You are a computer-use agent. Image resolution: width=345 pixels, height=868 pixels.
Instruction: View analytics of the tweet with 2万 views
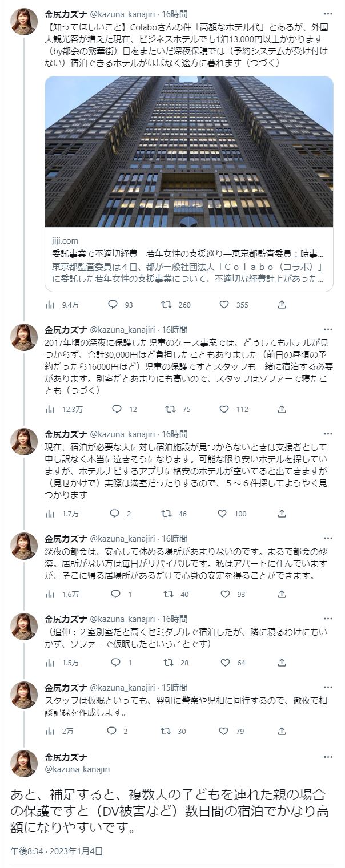pos(50,731)
